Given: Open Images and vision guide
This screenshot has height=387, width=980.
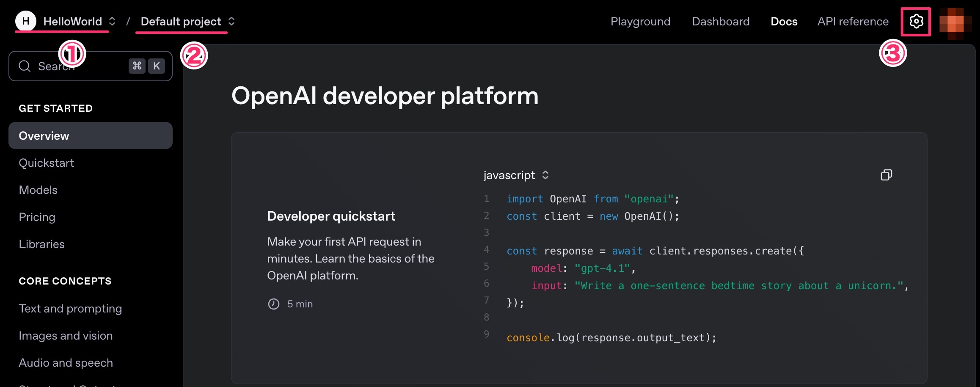Looking at the screenshot, I should [66, 336].
